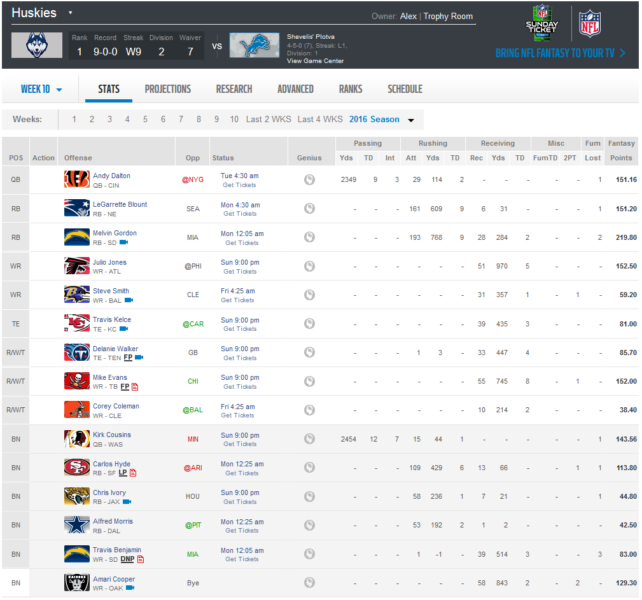
Task: Open the Genius clock icon for Julio Jones
Action: 309,266
